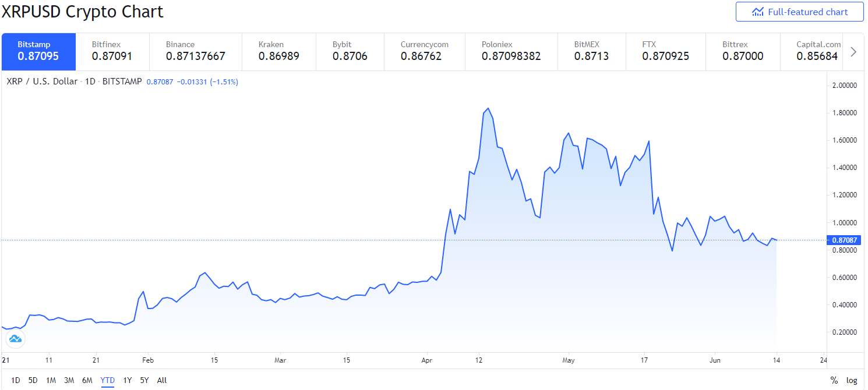The height and width of the screenshot is (390, 868).
Task: Re-select the YTD timeframe
Action: 107,380
